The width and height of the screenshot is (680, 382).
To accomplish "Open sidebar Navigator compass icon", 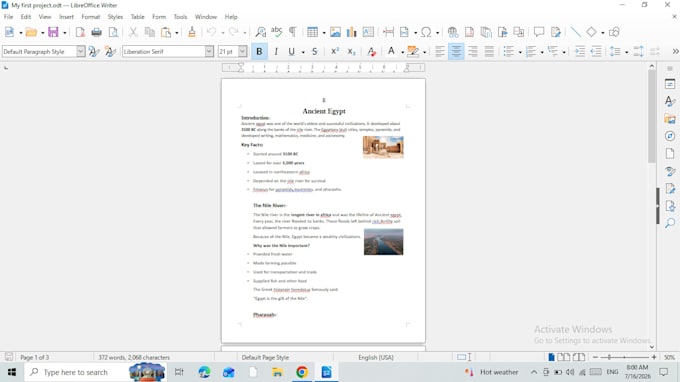I will (x=670, y=136).
